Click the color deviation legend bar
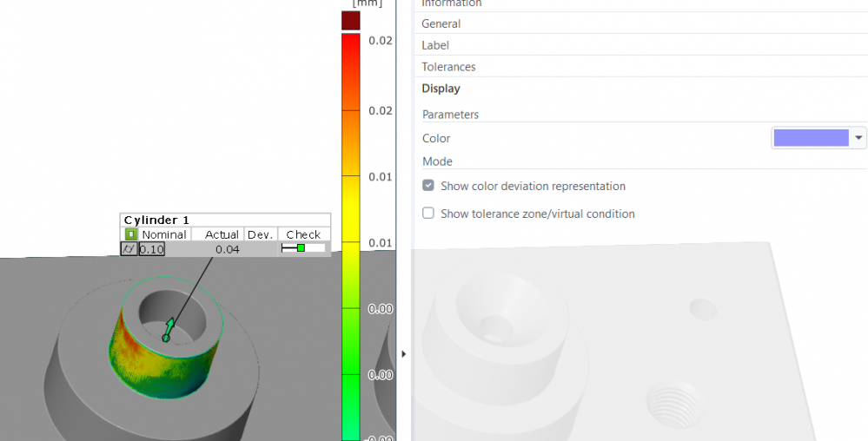Image resolution: width=868 pixels, height=441 pixels. tap(351, 237)
